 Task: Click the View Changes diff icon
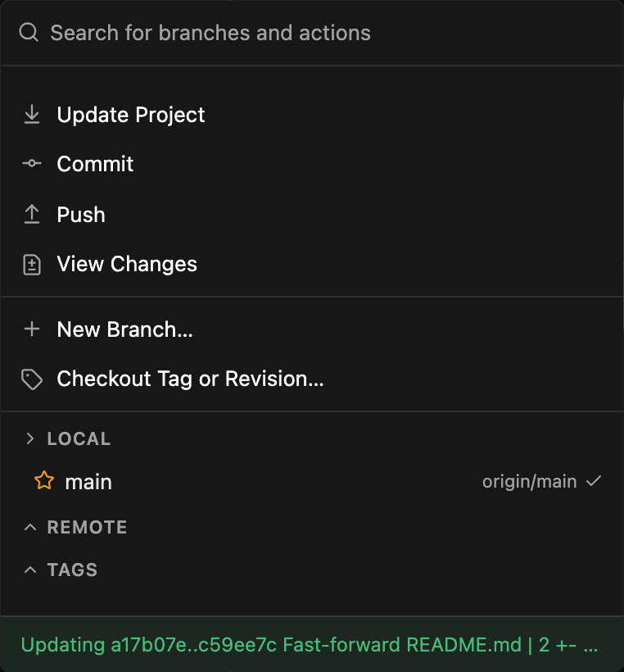pyautogui.click(x=32, y=265)
